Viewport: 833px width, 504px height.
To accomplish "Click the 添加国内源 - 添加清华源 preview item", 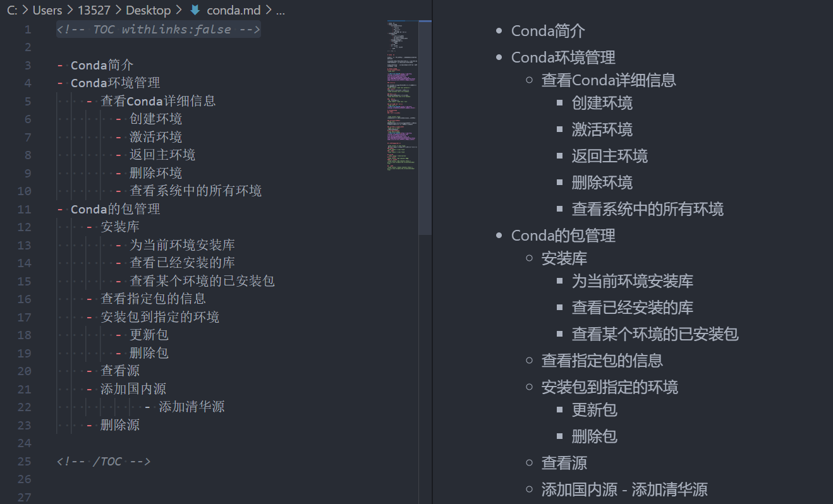I will pyautogui.click(x=624, y=489).
